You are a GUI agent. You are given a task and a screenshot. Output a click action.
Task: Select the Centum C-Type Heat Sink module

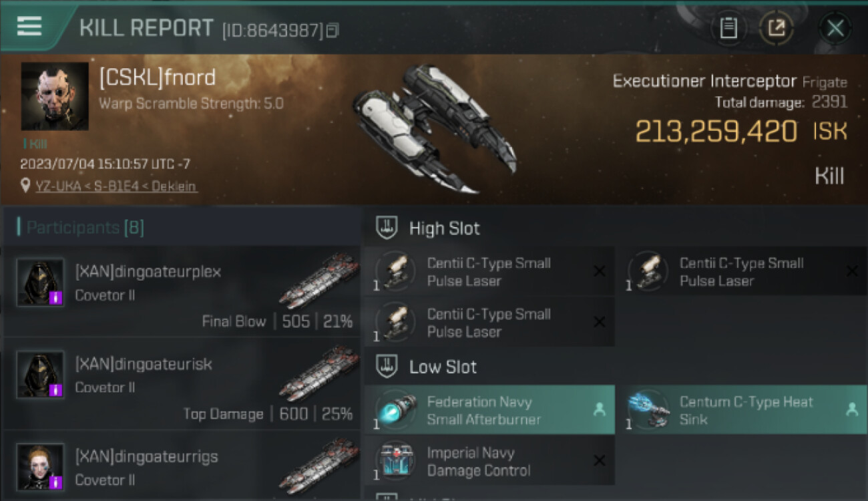741,410
